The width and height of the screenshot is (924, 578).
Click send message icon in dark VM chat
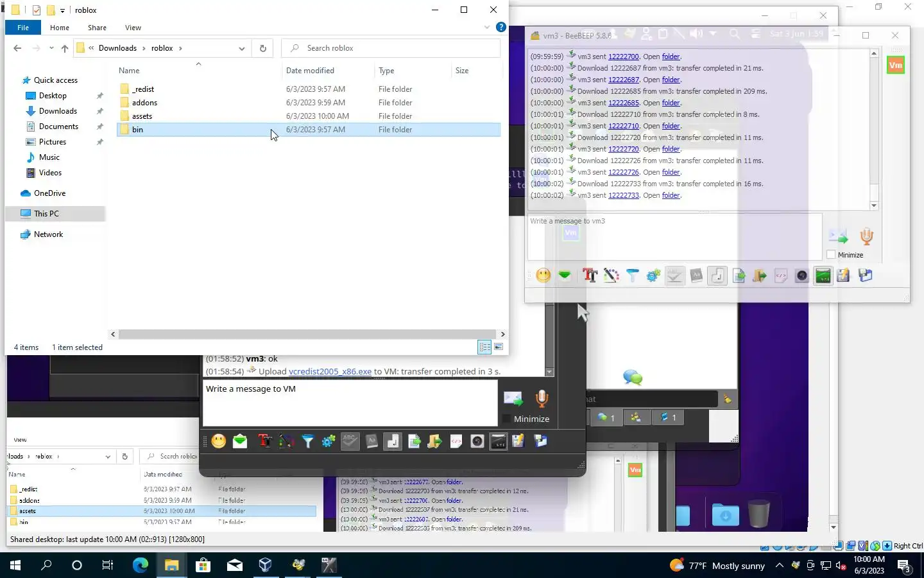click(513, 399)
